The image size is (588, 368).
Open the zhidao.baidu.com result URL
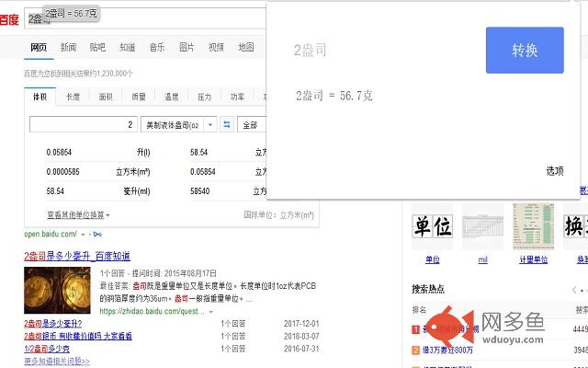pyautogui.click(x=152, y=312)
